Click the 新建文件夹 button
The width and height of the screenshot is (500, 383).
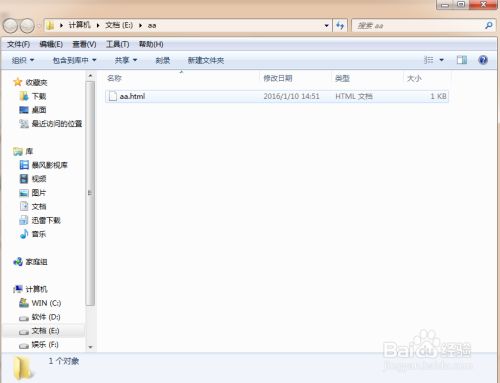[206, 60]
